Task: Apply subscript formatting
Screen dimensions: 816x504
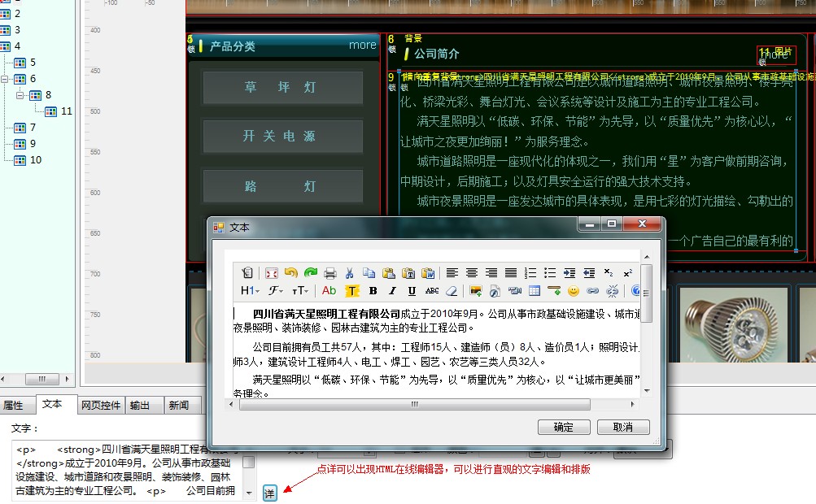Action: (609, 272)
